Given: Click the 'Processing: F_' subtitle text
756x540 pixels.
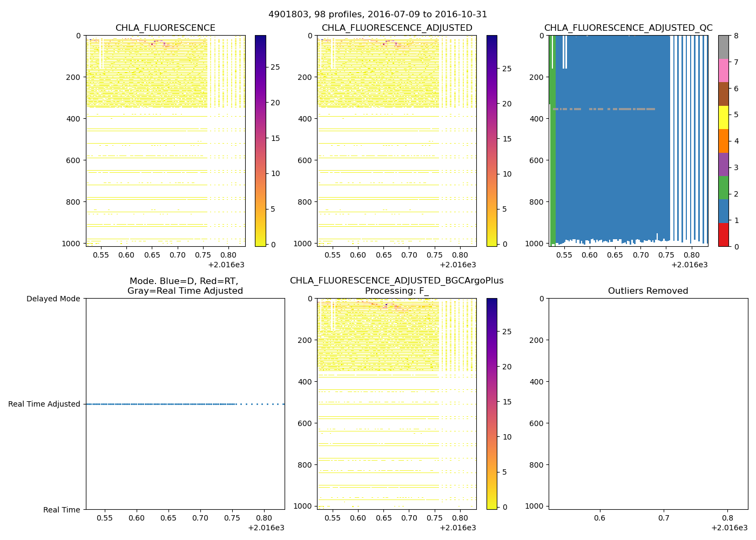Looking at the screenshot, I should click(396, 291).
